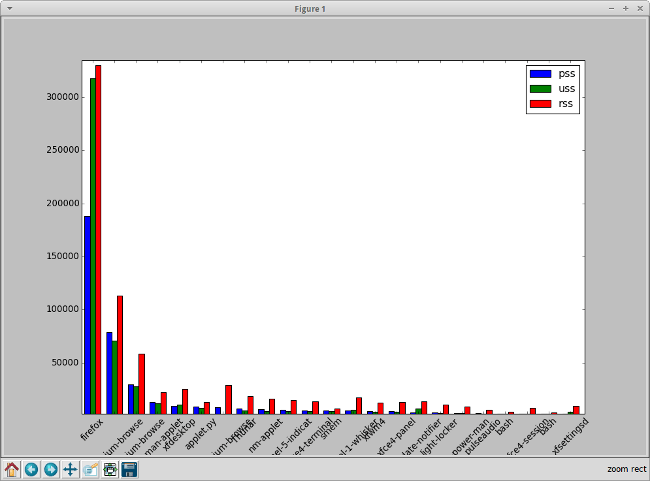Screen dimensions: 650x481
Task: Go back to the previous view
Action: pos(32,469)
